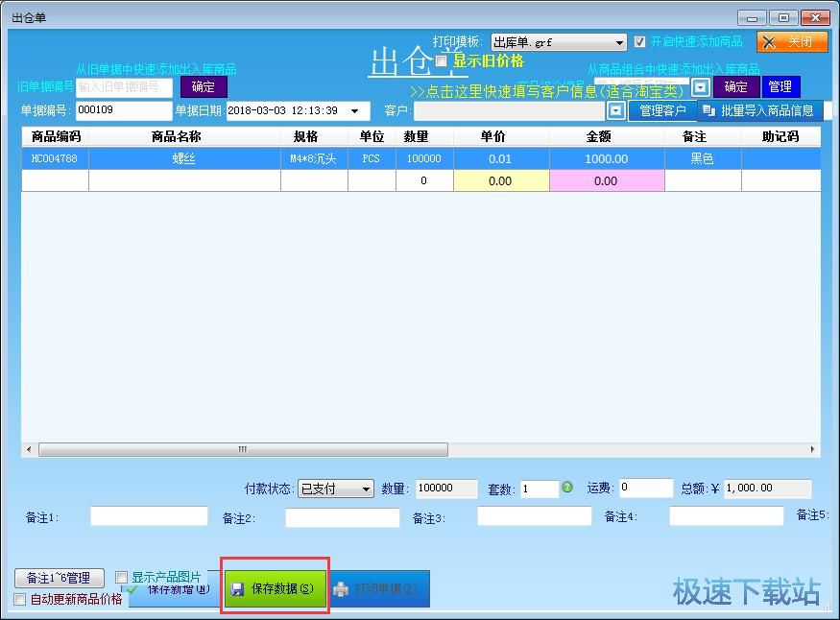The width and height of the screenshot is (840, 620).
Task: Open the 单据日期 date picker dropdown
Action: pyautogui.click(x=354, y=111)
